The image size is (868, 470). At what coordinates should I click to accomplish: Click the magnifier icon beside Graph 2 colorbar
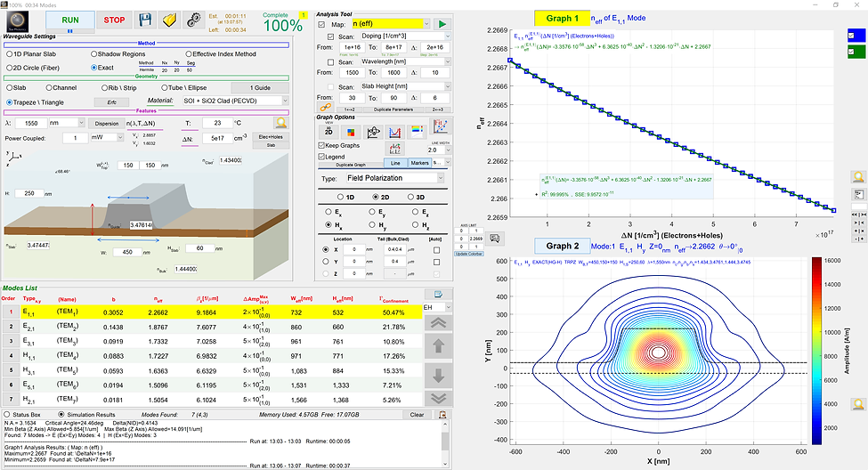click(858, 404)
